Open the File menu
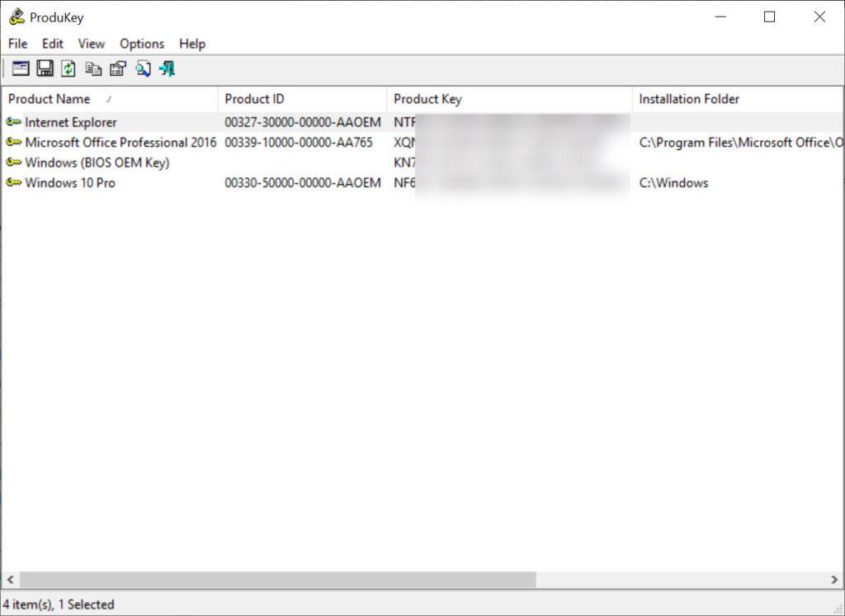Screen dimensions: 845x616 18,44
